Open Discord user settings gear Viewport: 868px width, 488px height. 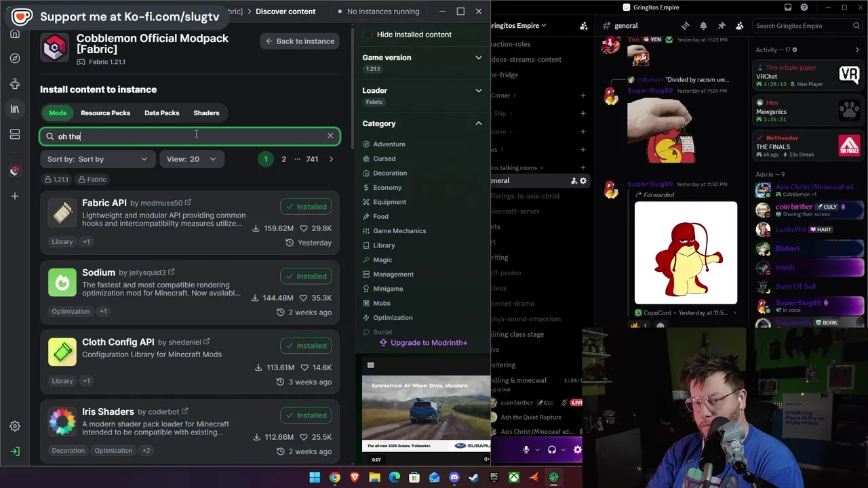click(577, 449)
